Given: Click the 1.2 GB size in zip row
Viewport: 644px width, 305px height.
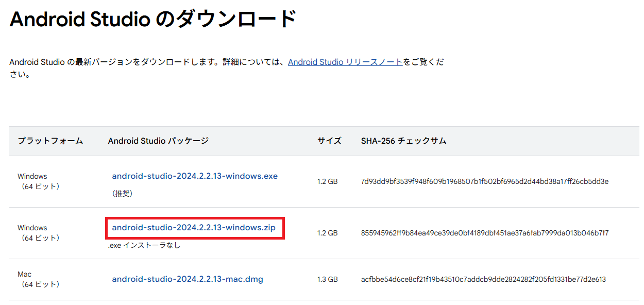Looking at the screenshot, I should coord(327,233).
